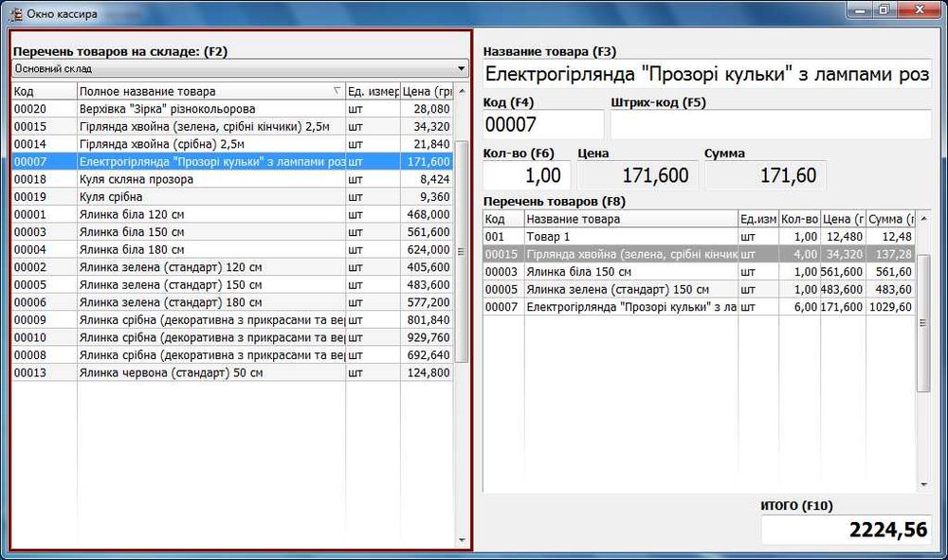Viewport: 948px width, 560px height.
Task: Select receipt row with code 00007
Action: pyautogui.click(x=699, y=307)
